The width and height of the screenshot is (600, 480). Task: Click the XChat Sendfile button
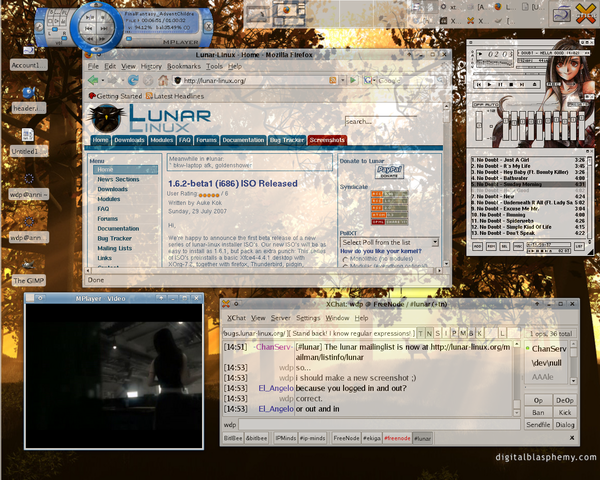point(538,424)
